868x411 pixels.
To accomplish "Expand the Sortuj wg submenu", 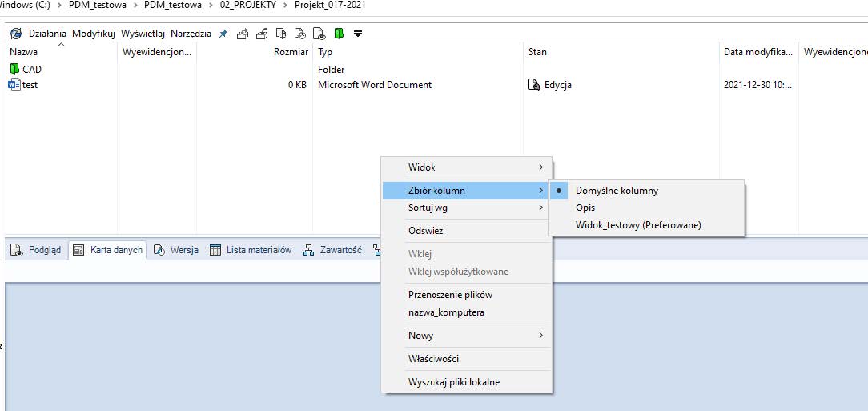I will [467, 208].
